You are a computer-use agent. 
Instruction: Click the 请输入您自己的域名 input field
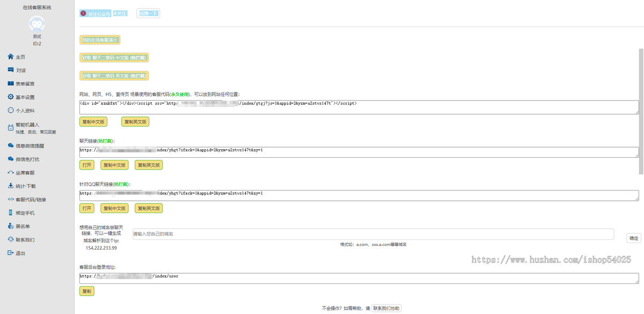(x=373, y=234)
